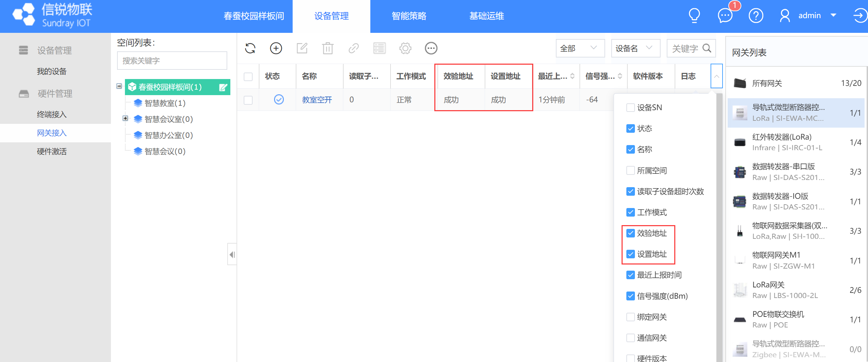Viewport: 868px width, 362px height.
Task: Open 我的设备 sidebar menu
Action: tap(52, 72)
